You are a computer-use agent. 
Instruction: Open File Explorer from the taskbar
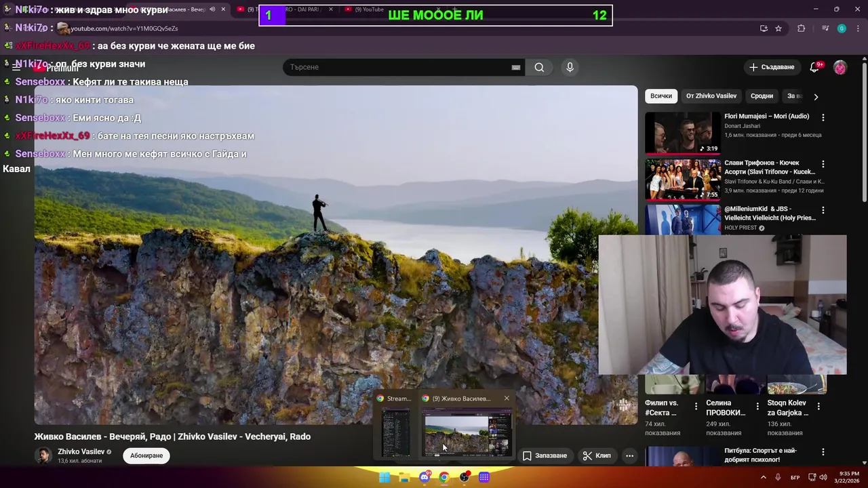click(404, 477)
